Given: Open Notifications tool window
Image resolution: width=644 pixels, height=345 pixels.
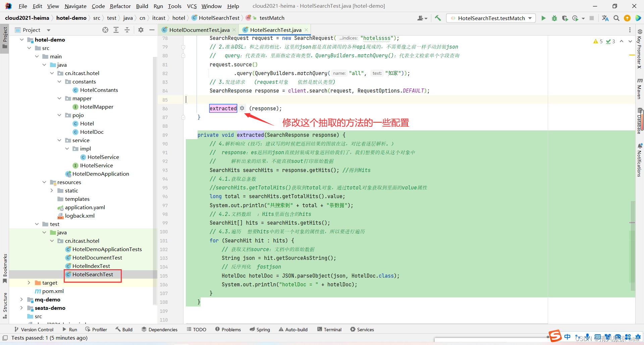Looking at the screenshot, I should tap(640, 160).
